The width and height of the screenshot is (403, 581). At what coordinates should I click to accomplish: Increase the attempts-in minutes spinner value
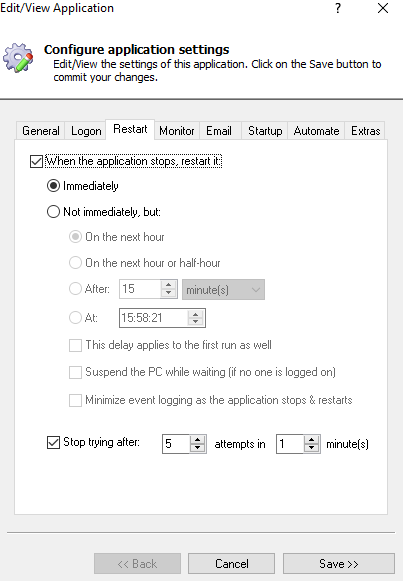pyautogui.click(x=312, y=440)
